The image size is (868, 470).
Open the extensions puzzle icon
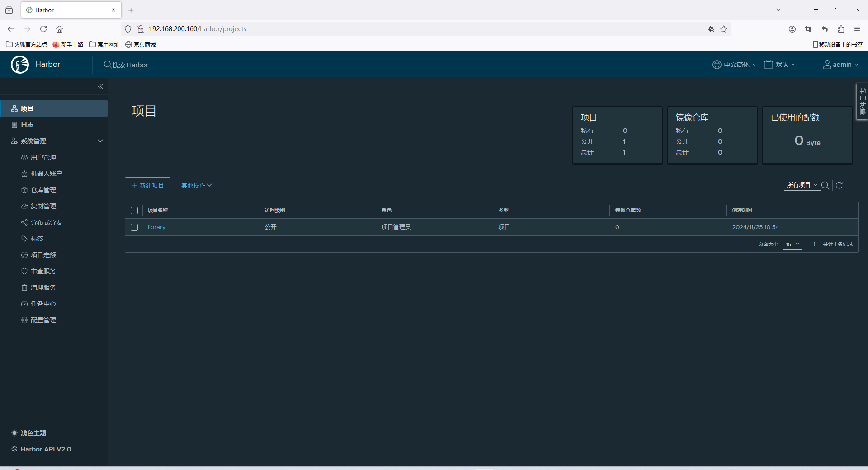(x=841, y=29)
